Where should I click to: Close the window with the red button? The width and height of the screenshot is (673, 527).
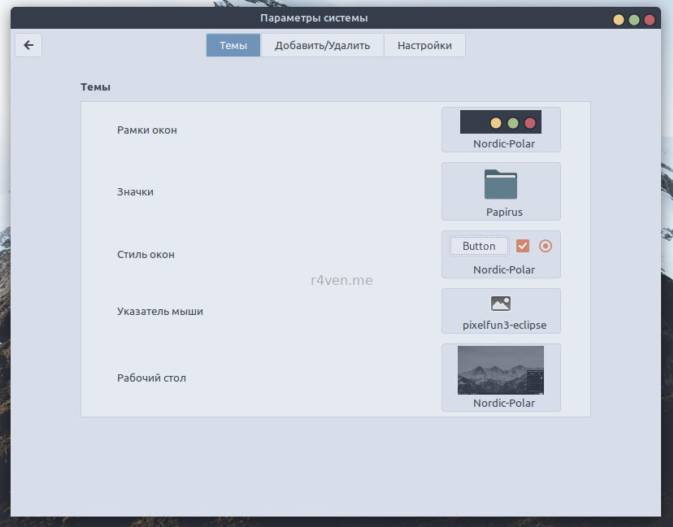[649, 19]
